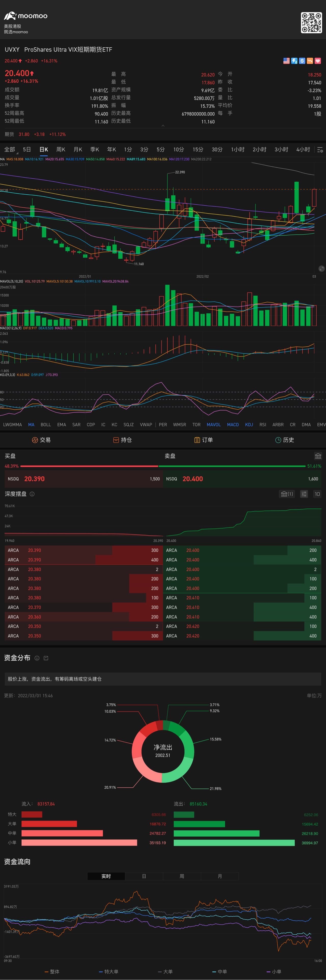Switch to 月K chart tab
Viewport: 326px width, 980px height.
78,150
